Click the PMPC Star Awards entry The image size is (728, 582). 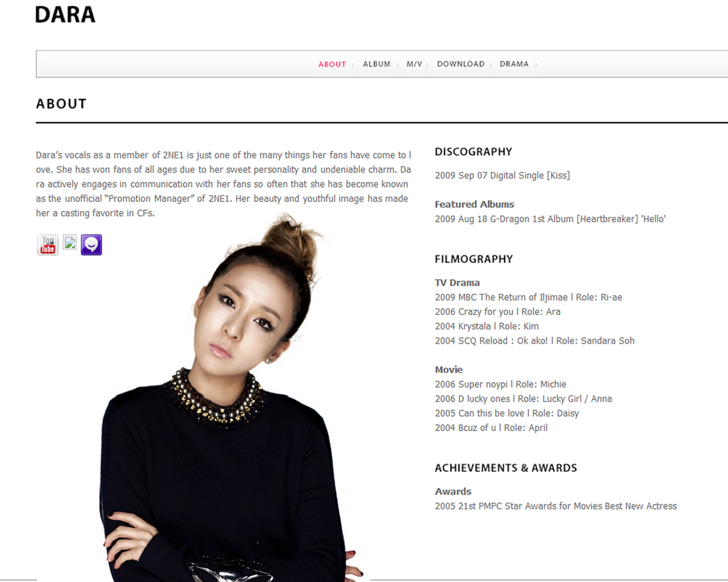(556, 506)
